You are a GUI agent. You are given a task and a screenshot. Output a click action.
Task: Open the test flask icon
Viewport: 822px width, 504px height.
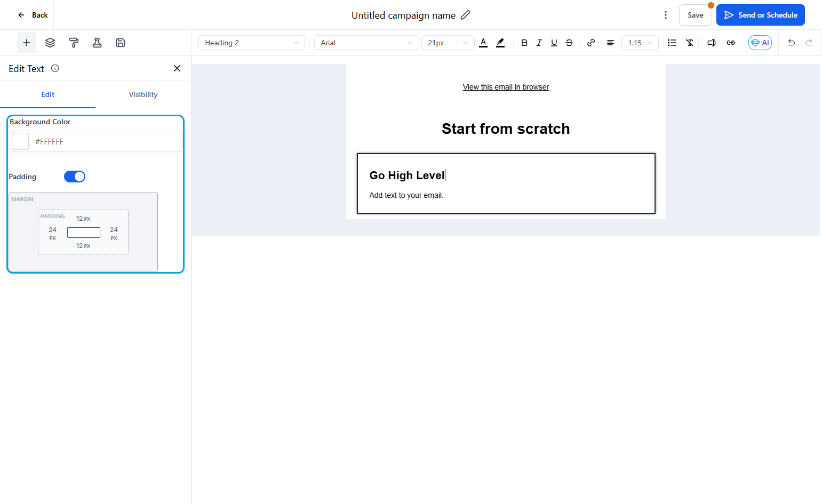[x=97, y=43]
